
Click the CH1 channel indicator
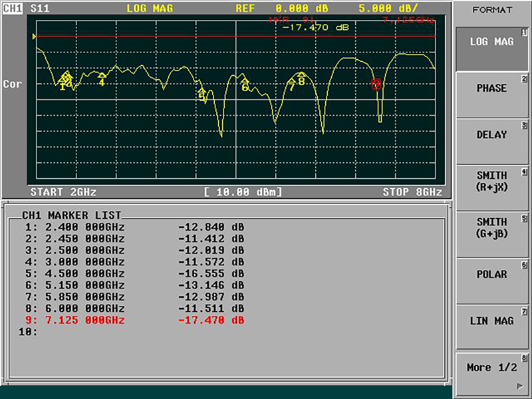coord(13,8)
